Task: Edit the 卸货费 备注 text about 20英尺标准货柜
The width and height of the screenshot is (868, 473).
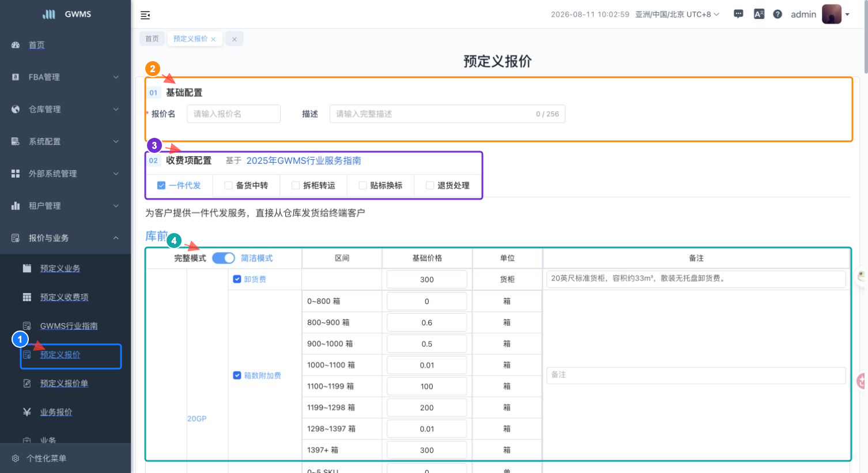Action: click(696, 279)
